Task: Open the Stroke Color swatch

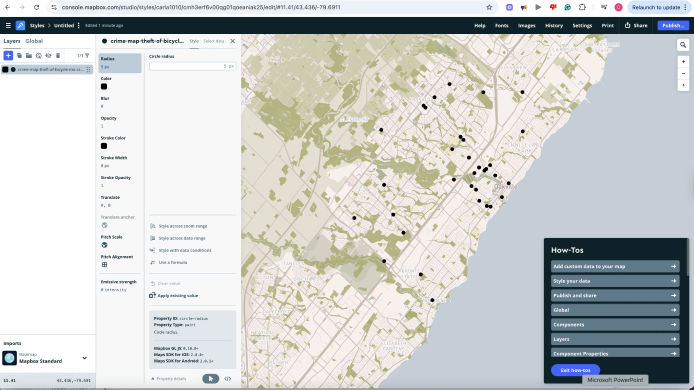Action: click(104, 146)
